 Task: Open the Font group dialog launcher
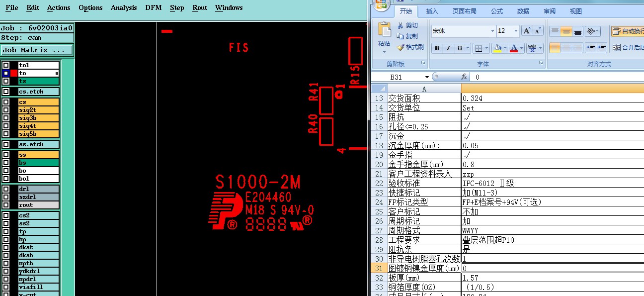542,63
